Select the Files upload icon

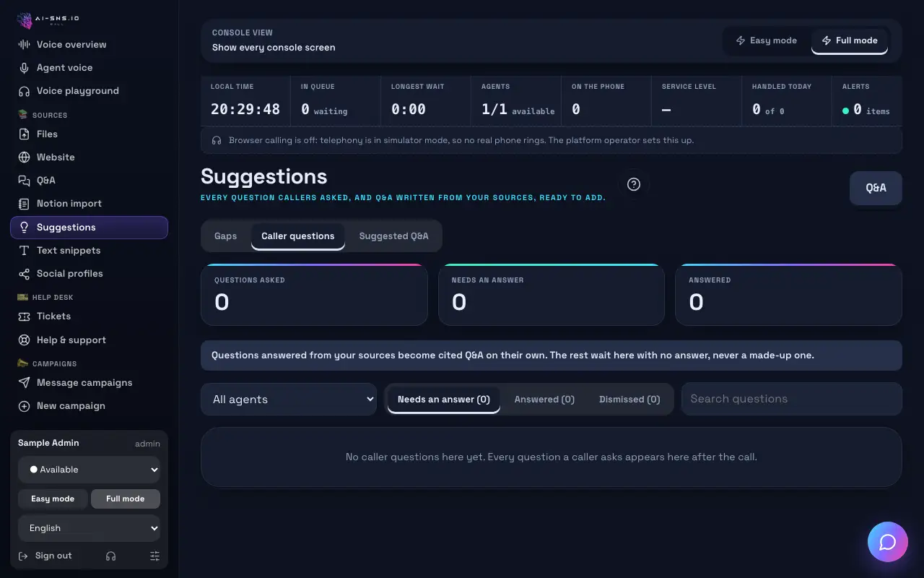24,134
